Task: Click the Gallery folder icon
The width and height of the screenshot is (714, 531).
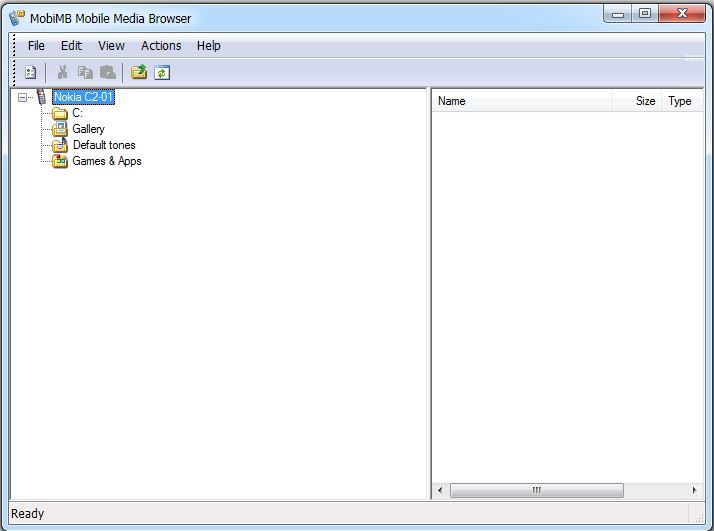Action: pyautogui.click(x=60, y=129)
